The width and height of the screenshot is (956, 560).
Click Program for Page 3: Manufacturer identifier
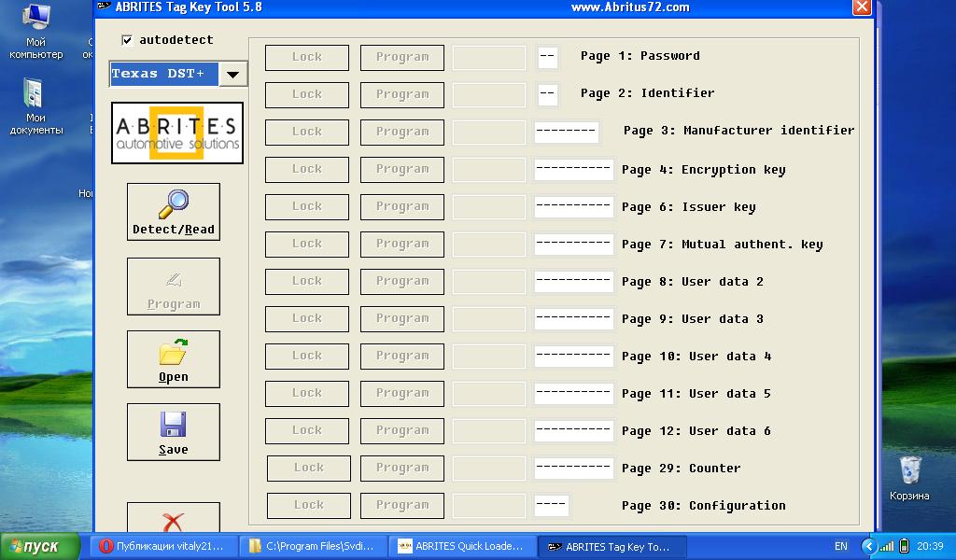[x=401, y=133]
